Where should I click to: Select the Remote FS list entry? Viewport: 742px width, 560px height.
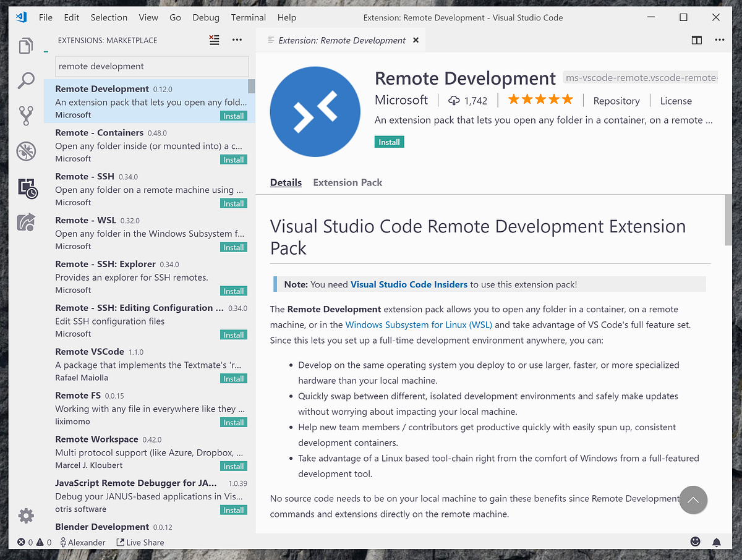(x=149, y=409)
